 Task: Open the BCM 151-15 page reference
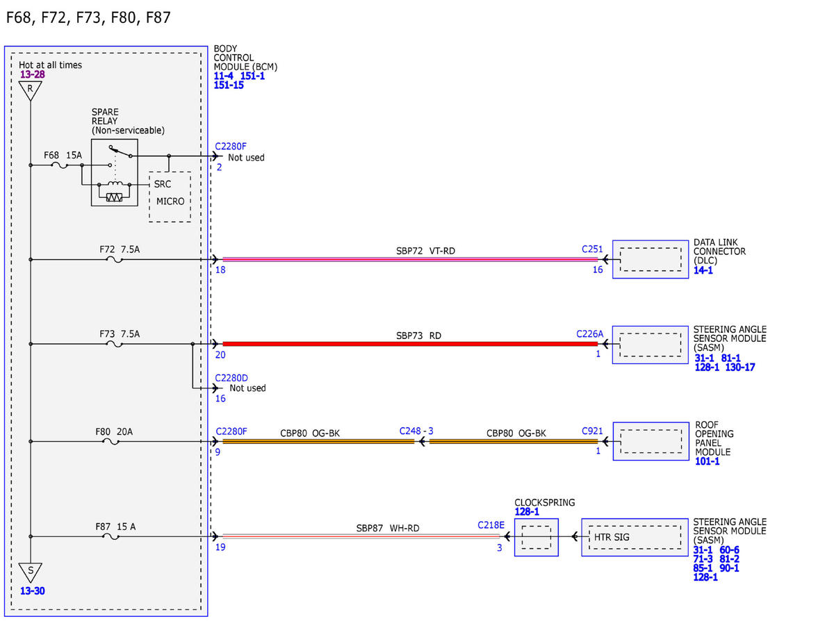(x=229, y=85)
